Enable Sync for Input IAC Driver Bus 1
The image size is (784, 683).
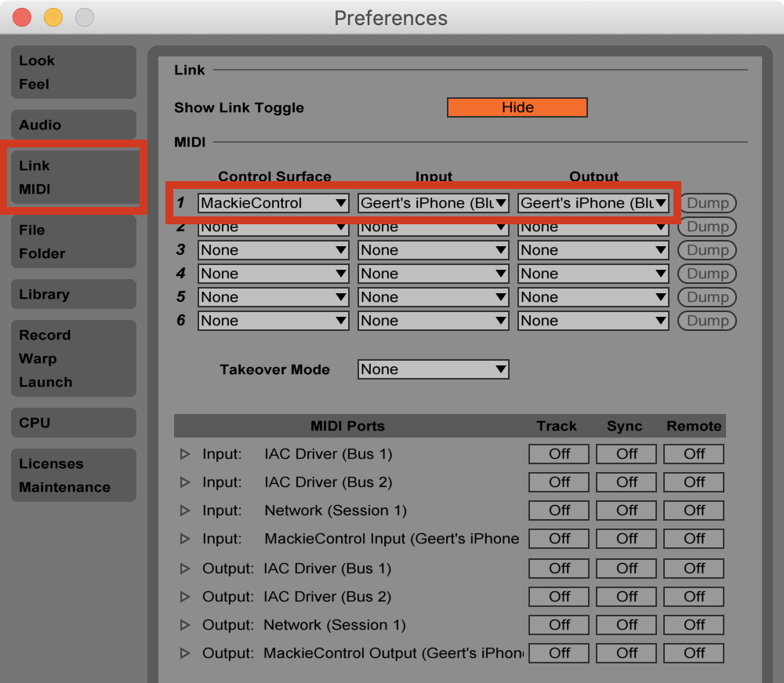tap(626, 454)
